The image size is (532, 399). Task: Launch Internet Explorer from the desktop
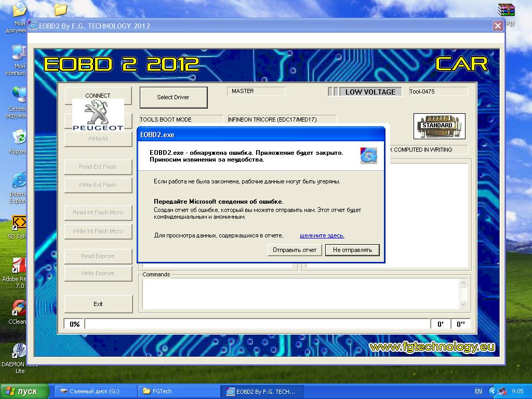point(17,188)
